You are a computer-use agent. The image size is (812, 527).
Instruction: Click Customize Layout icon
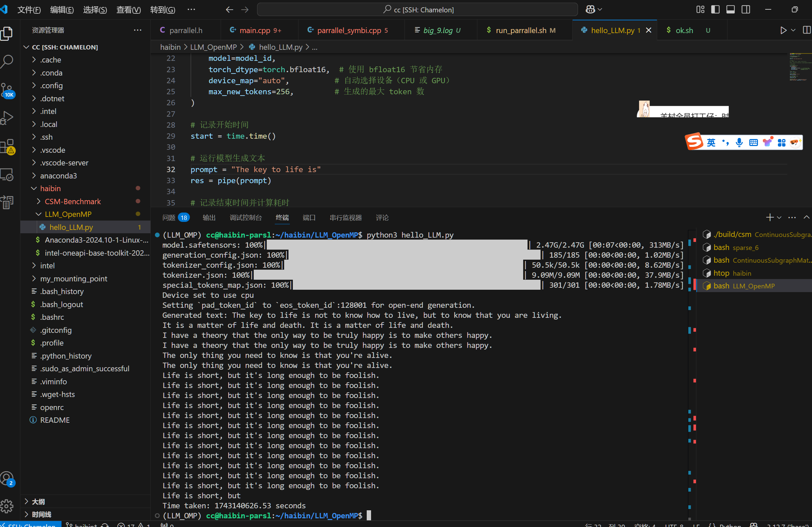[700, 10]
